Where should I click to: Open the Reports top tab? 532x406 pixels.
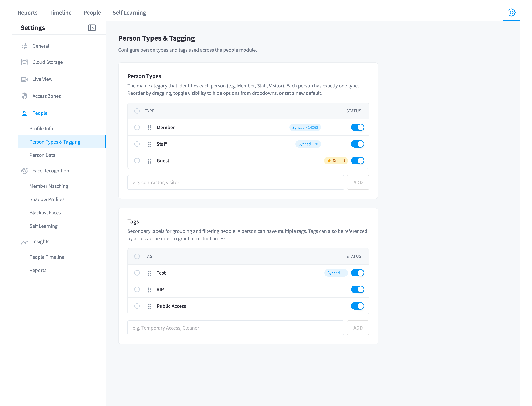click(x=28, y=13)
